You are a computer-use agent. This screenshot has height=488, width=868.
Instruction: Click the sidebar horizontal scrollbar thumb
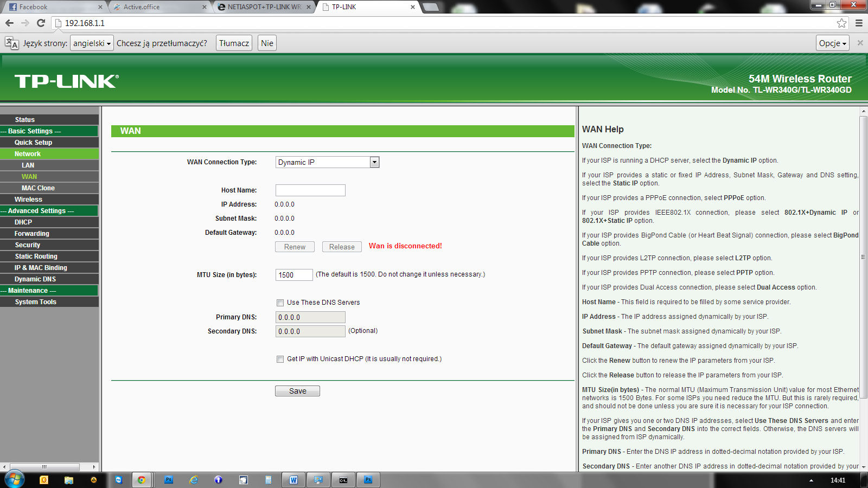pyautogui.click(x=44, y=467)
